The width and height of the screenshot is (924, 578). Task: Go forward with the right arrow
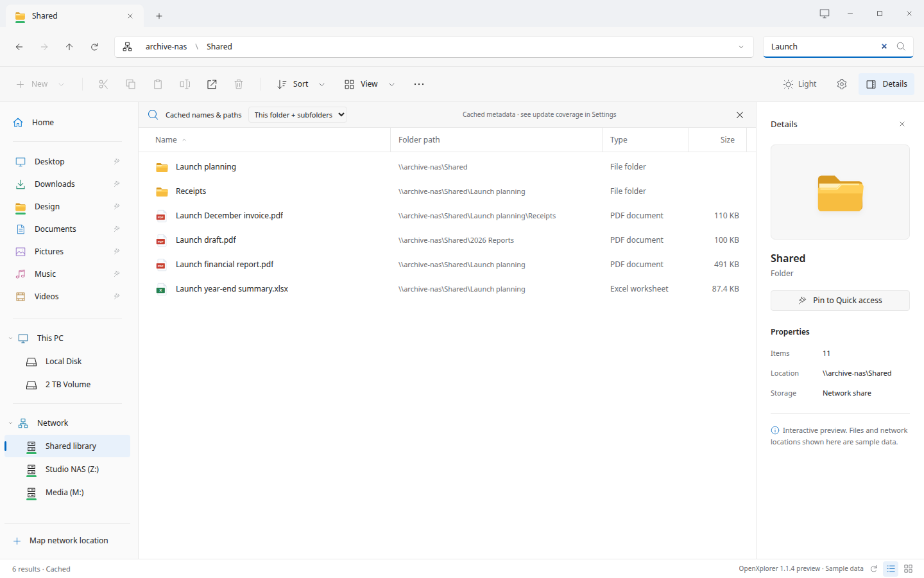[44, 47]
